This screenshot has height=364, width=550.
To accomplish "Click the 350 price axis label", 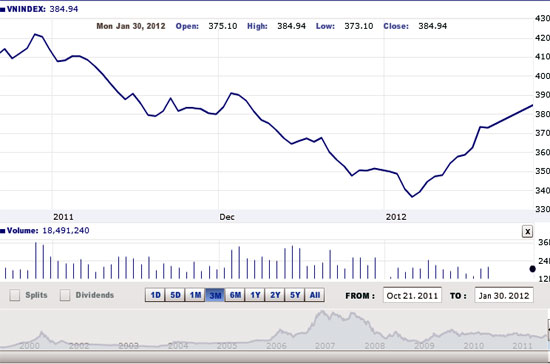I will tap(542, 171).
